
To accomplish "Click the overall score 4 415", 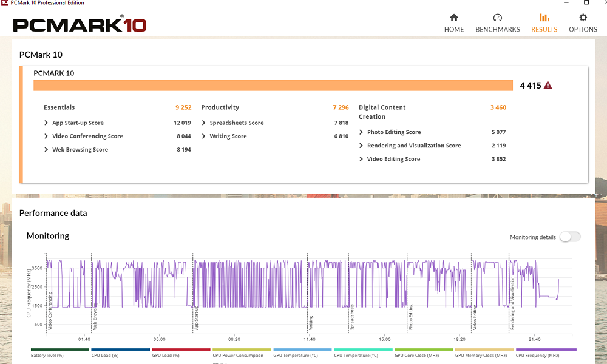I will tap(531, 86).
